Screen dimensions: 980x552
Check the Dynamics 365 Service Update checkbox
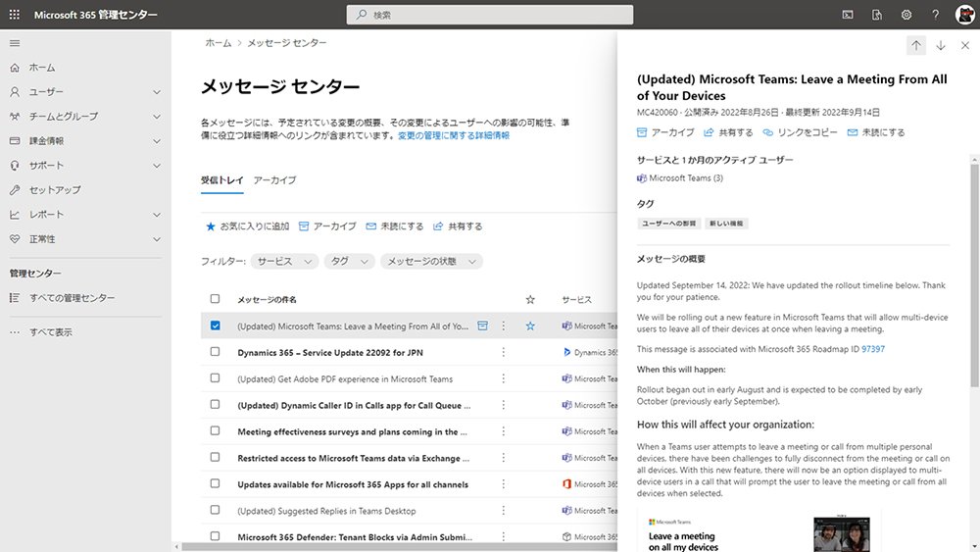coord(215,352)
